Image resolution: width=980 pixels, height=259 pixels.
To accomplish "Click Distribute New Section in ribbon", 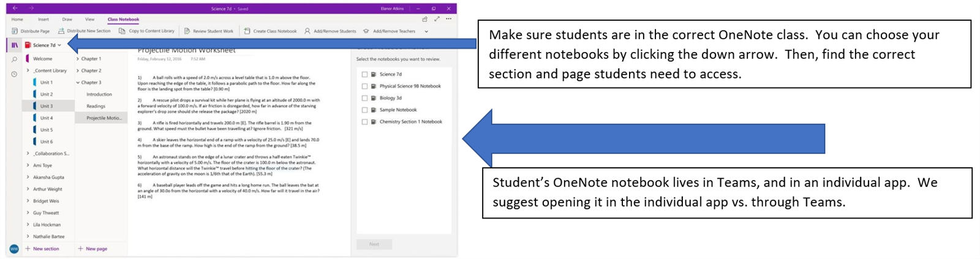I will (84, 31).
